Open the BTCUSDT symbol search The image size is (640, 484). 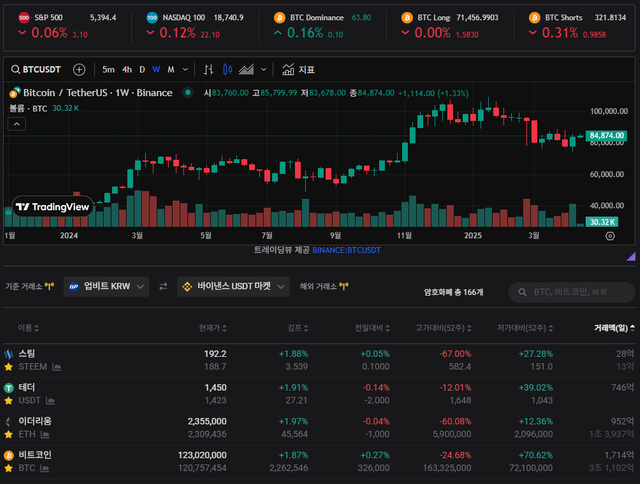coord(36,69)
